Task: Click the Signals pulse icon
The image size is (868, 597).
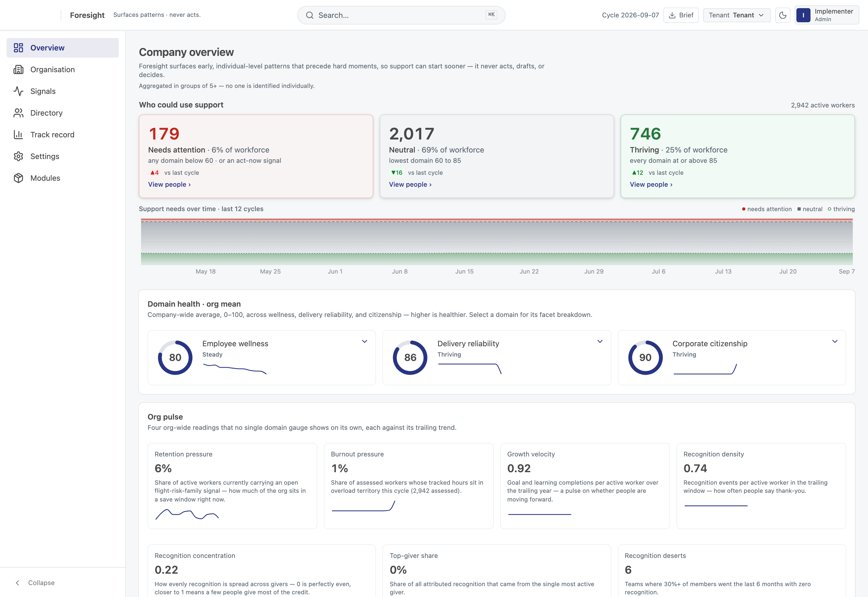Action: 18,91
